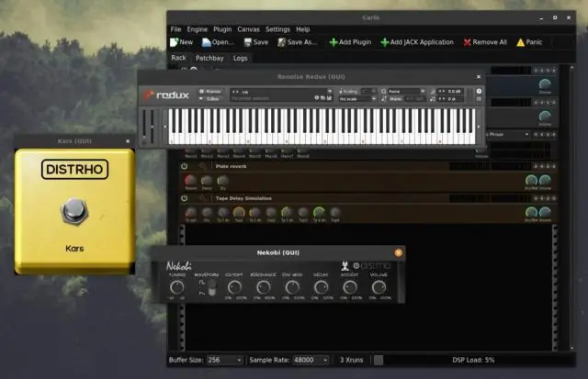
Task: Click the Tape Delay Volume knob
Action: coord(545,212)
